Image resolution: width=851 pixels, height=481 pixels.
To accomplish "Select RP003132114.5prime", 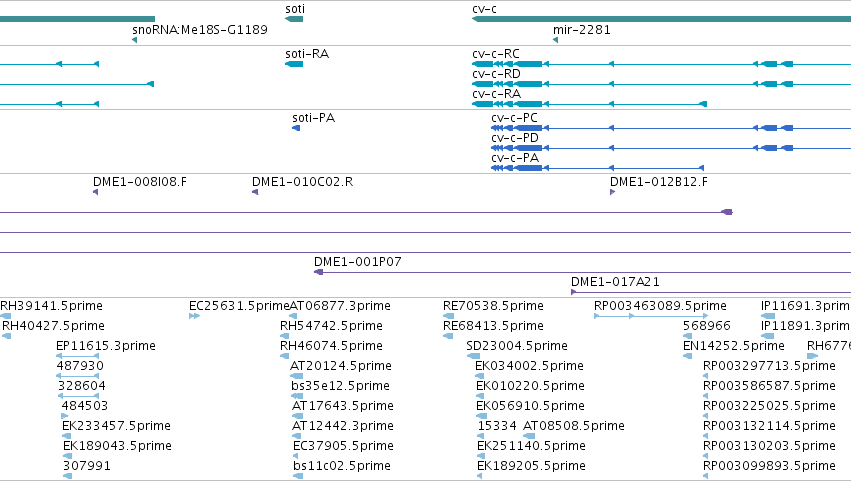I will tap(769, 426).
